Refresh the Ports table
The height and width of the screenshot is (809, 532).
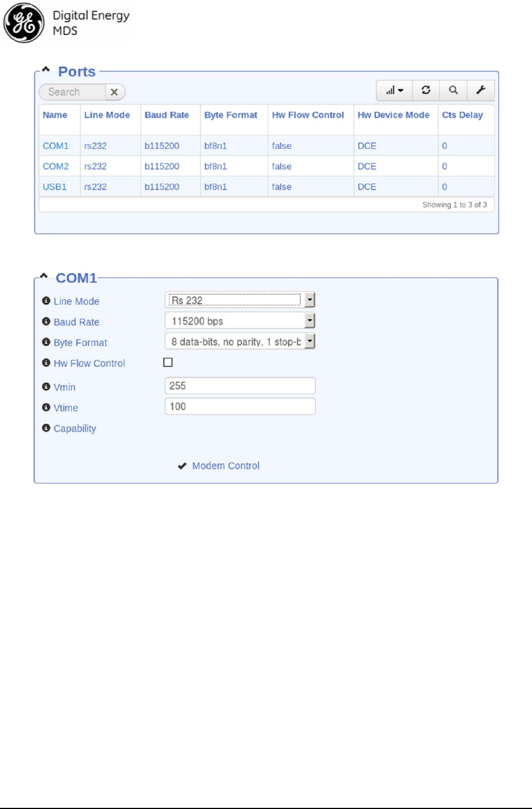pyautogui.click(x=426, y=90)
